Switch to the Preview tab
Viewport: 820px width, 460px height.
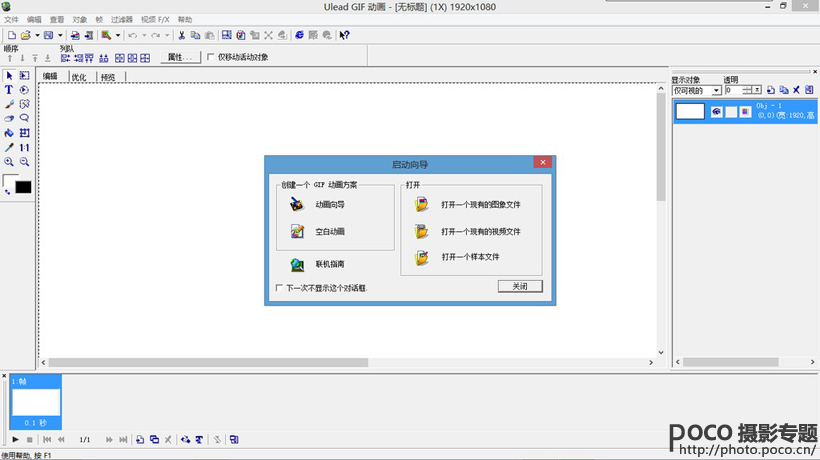point(108,77)
